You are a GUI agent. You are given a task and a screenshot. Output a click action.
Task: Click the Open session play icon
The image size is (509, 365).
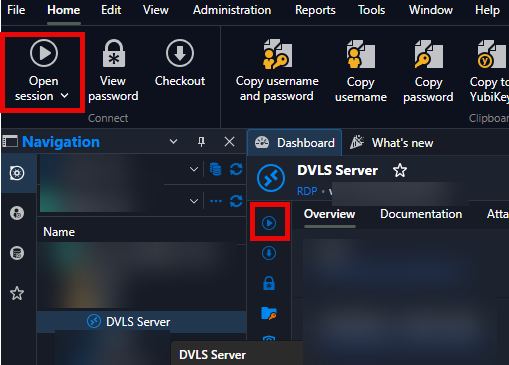point(44,53)
